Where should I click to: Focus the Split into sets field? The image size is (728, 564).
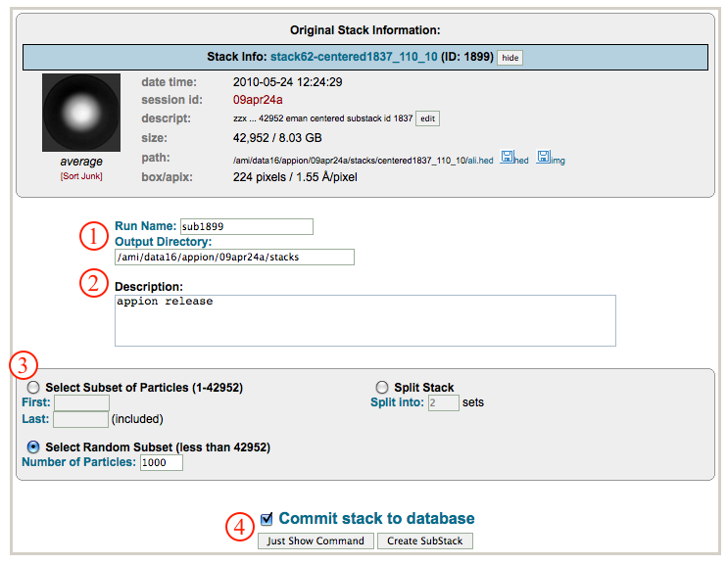pos(443,402)
